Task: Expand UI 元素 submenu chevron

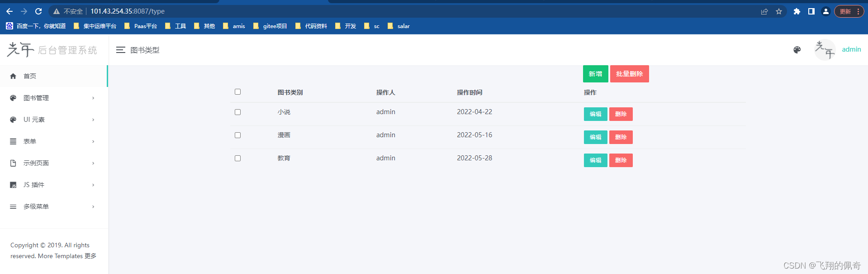Action: [x=93, y=120]
